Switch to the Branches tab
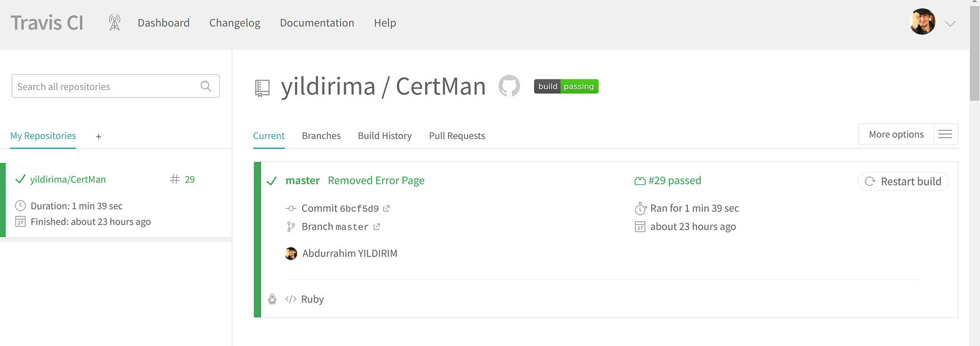The height and width of the screenshot is (346, 980). click(321, 136)
